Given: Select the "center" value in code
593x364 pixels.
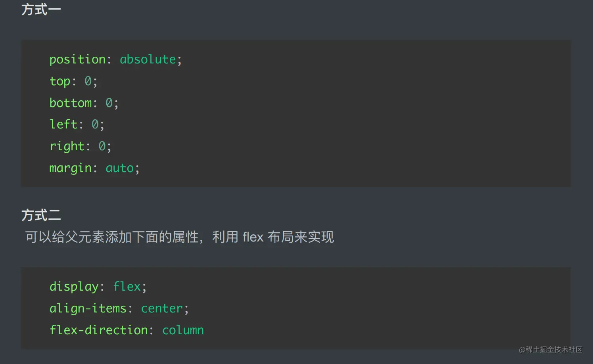Looking at the screenshot, I should 162,308.
